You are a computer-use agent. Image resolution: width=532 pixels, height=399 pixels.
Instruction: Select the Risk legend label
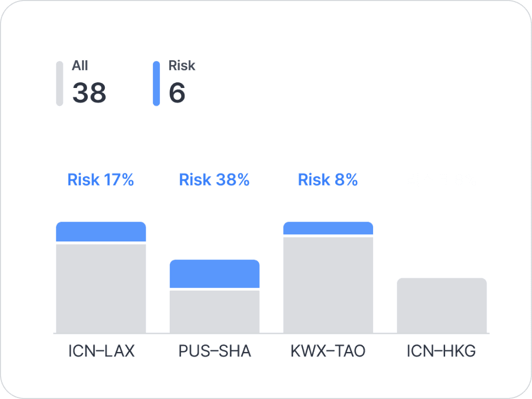(182, 65)
